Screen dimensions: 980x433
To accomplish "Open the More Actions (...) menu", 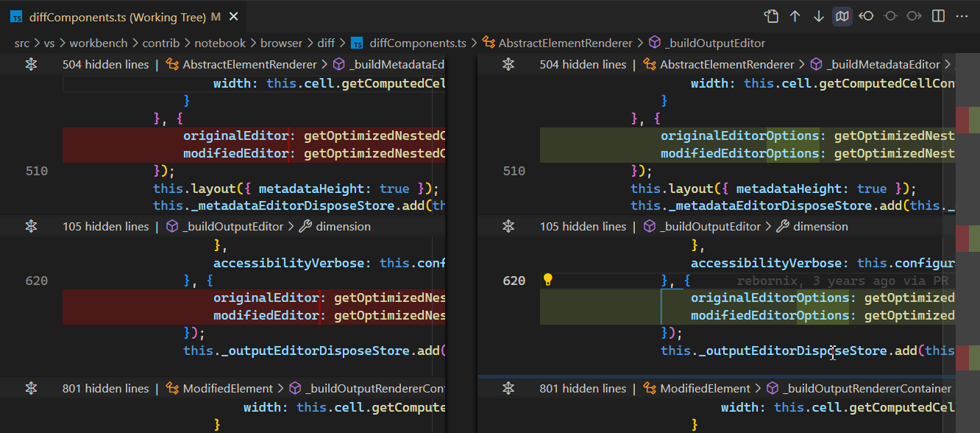I will 962,15.
